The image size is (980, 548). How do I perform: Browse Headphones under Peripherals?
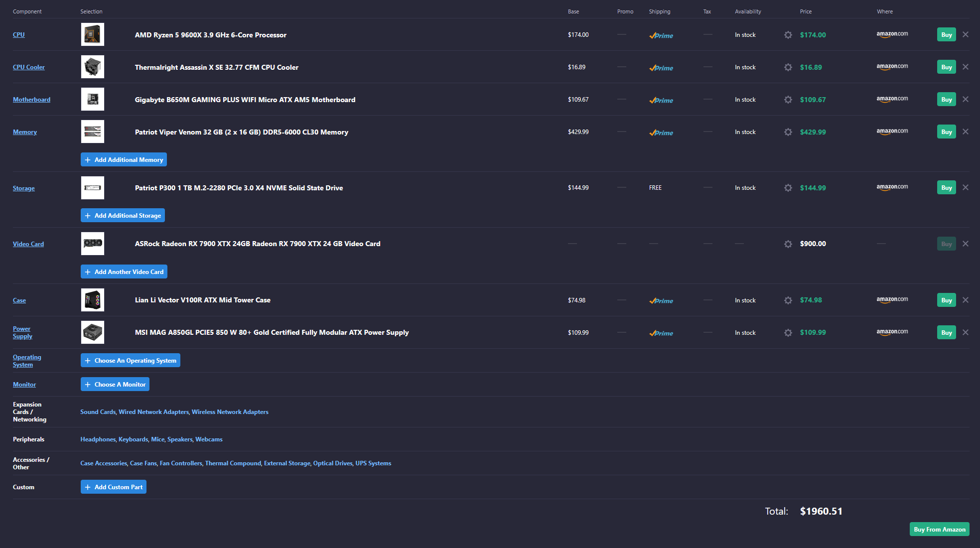coord(98,439)
